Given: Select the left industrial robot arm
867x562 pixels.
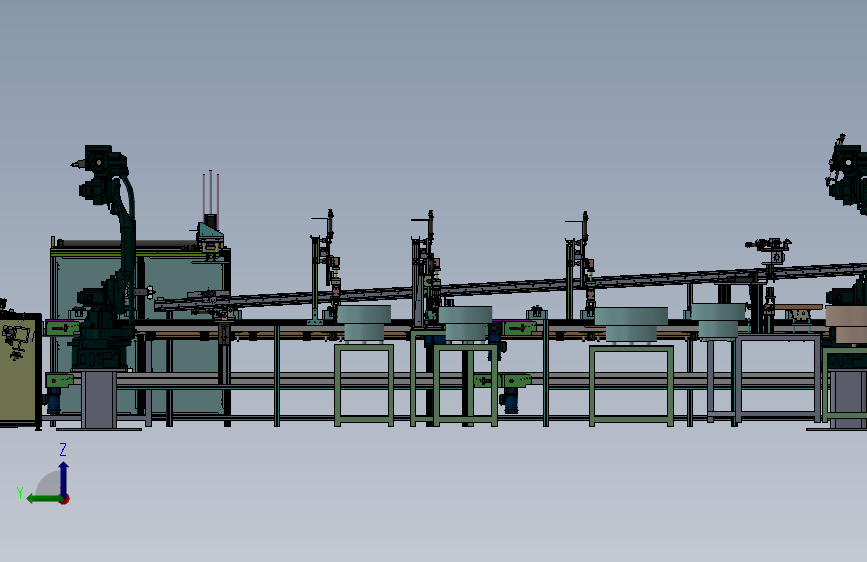Looking at the screenshot, I should (104, 257).
